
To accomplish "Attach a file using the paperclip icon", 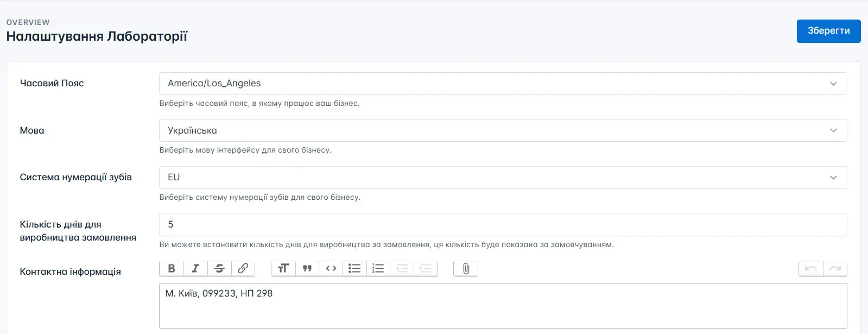I will [466, 268].
